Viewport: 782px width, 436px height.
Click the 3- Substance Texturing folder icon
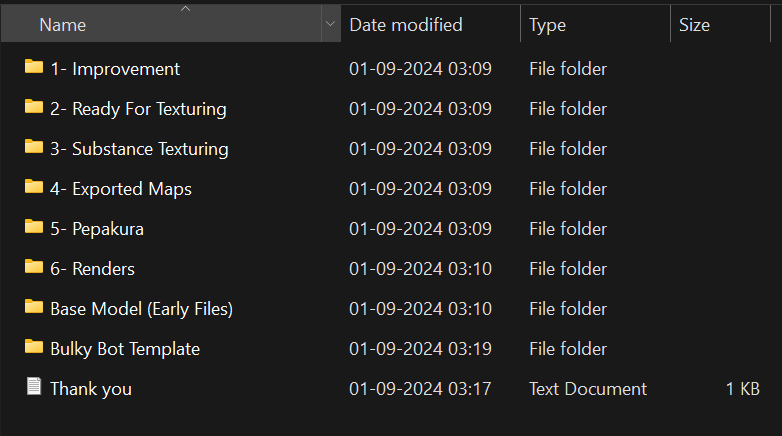click(34, 148)
